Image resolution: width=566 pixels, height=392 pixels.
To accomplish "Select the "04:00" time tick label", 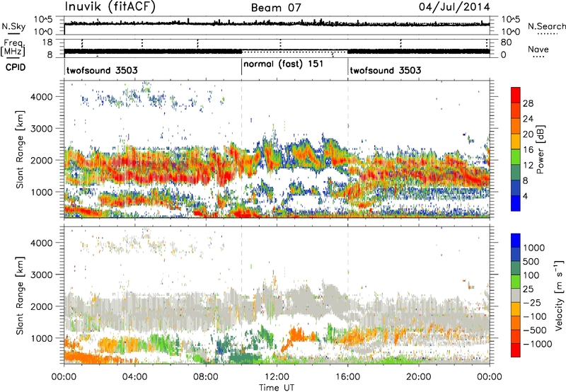I will coord(135,377).
